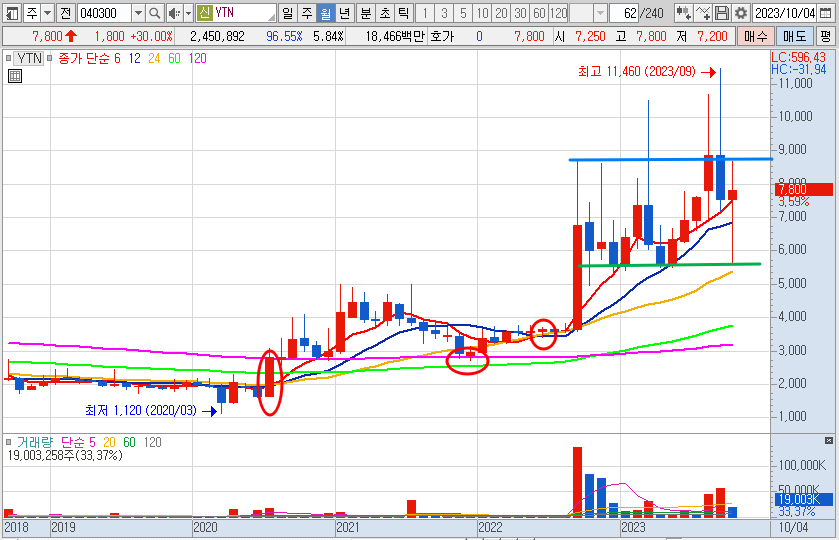839x540 pixels.
Task: Click the LC:596.43 indicator text
Action: pos(799,57)
